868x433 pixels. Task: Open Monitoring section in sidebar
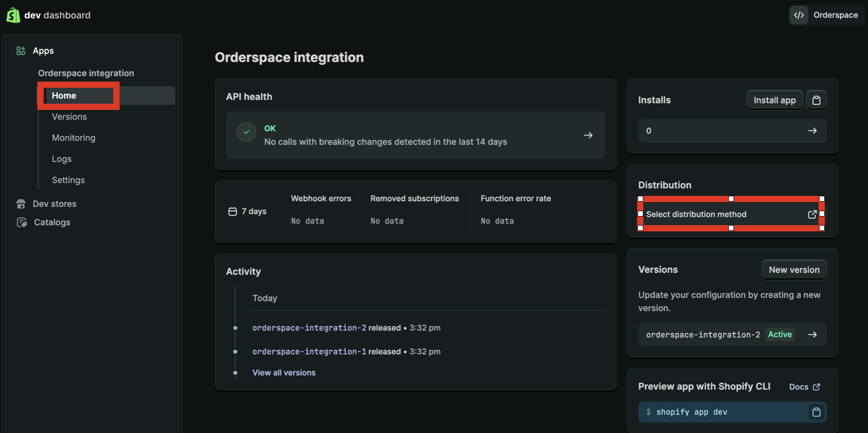point(73,138)
